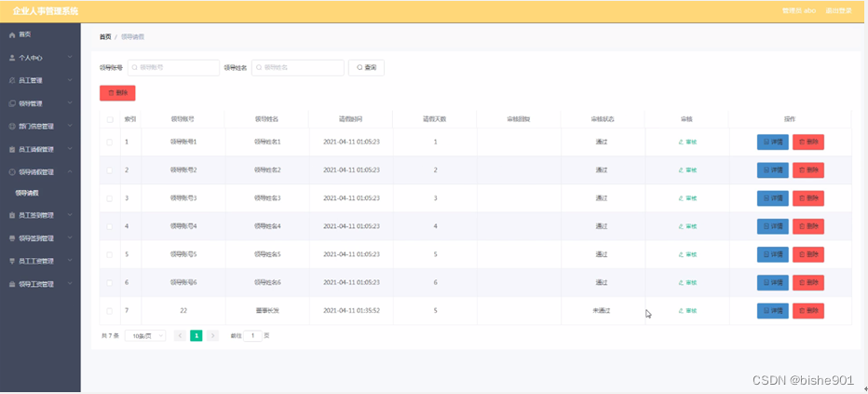868x394 pixels.
Task: Click red 删除 button for row 领导账号2
Action: (808, 170)
